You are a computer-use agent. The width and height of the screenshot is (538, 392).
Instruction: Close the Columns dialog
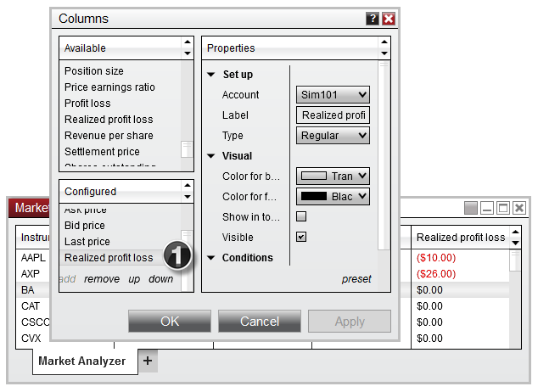point(389,19)
